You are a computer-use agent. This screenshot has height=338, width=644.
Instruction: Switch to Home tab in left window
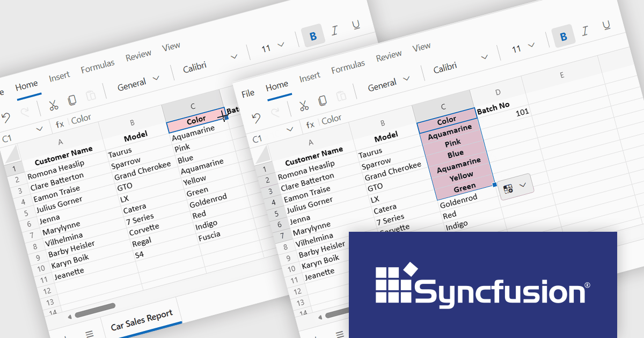point(26,85)
